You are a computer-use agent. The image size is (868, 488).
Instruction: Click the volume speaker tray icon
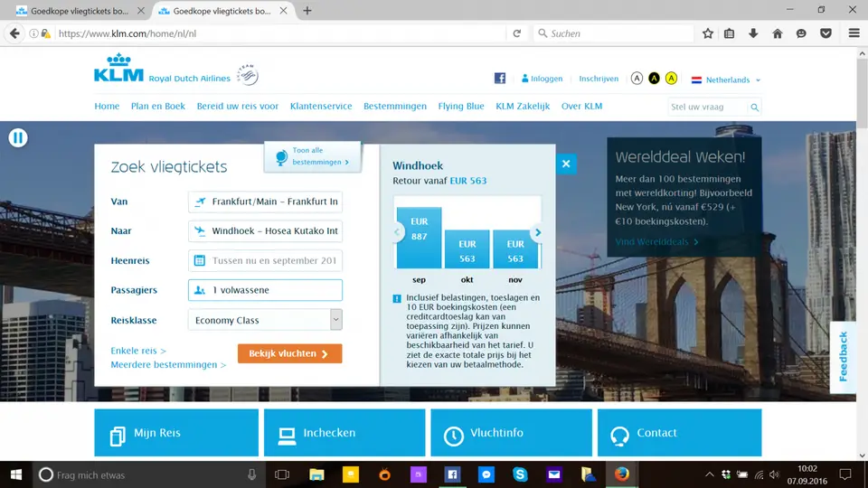click(x=775, y=474)
